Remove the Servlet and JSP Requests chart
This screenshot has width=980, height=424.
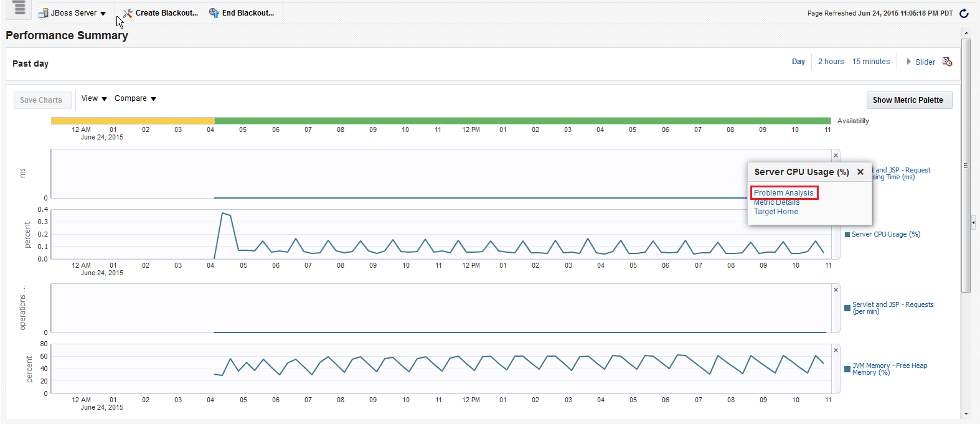(x=836, y=290)
